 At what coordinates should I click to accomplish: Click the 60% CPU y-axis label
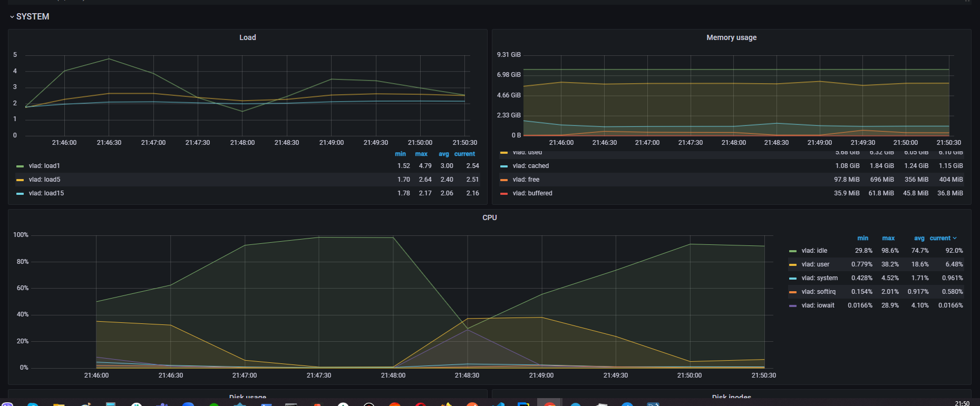23,288
